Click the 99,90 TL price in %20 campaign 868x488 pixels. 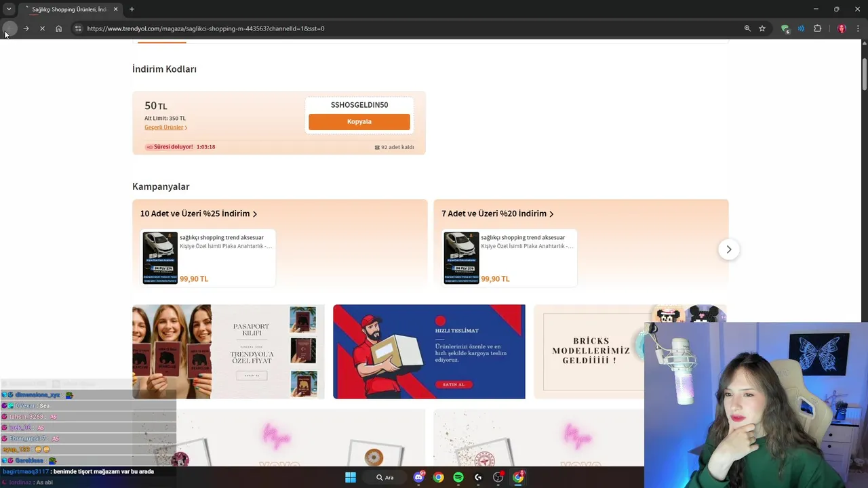pos(495,279)
